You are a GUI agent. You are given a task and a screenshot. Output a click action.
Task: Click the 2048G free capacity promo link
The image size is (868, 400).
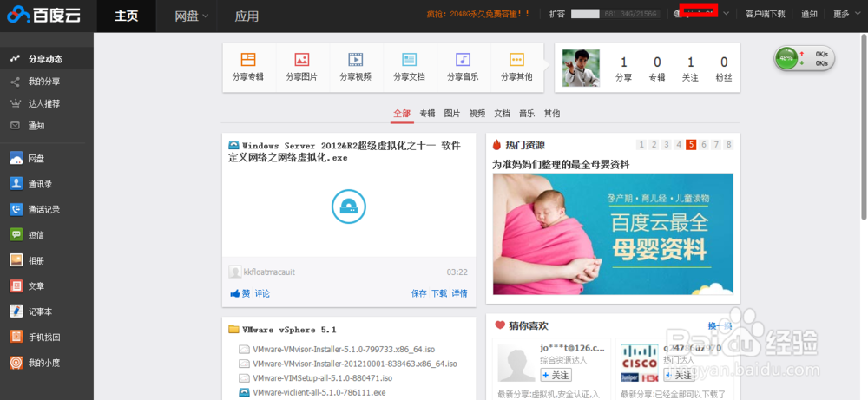[x=478, y=14]
